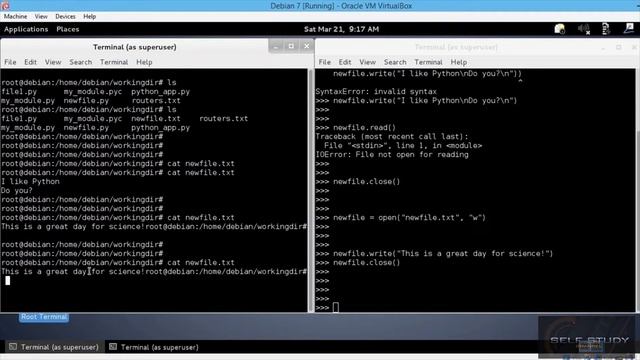640x360 pixels.
Task: Click the 'Do you?' output line
Action: click(17, 191)
